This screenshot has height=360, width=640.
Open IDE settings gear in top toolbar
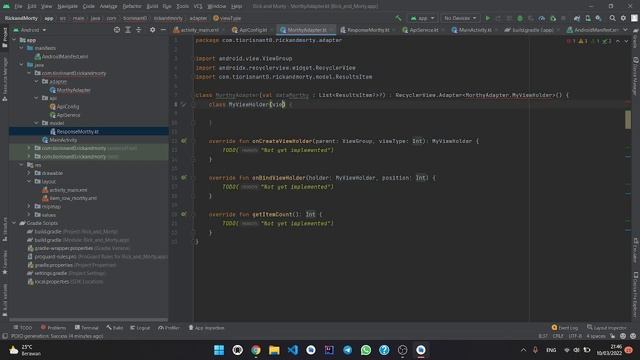[623, 18]
